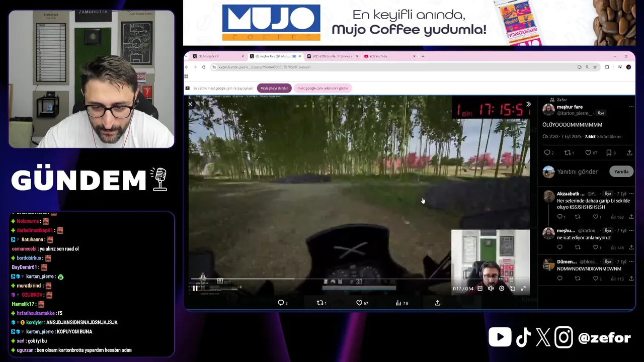Like the main tweet showing 67 likes
Image resolution: width=644 pixels, height=362 pixels.
point(591,153)
